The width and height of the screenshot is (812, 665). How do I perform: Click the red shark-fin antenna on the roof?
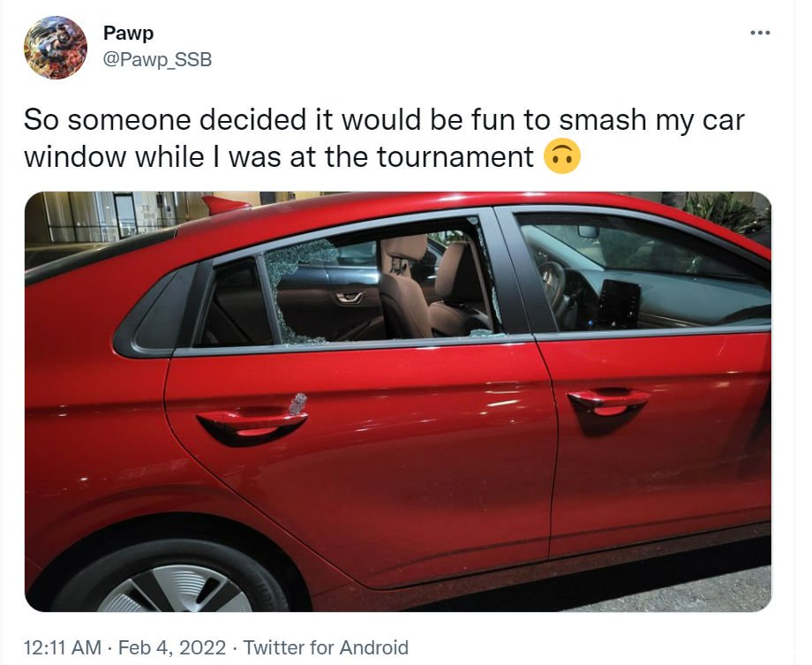223,204
